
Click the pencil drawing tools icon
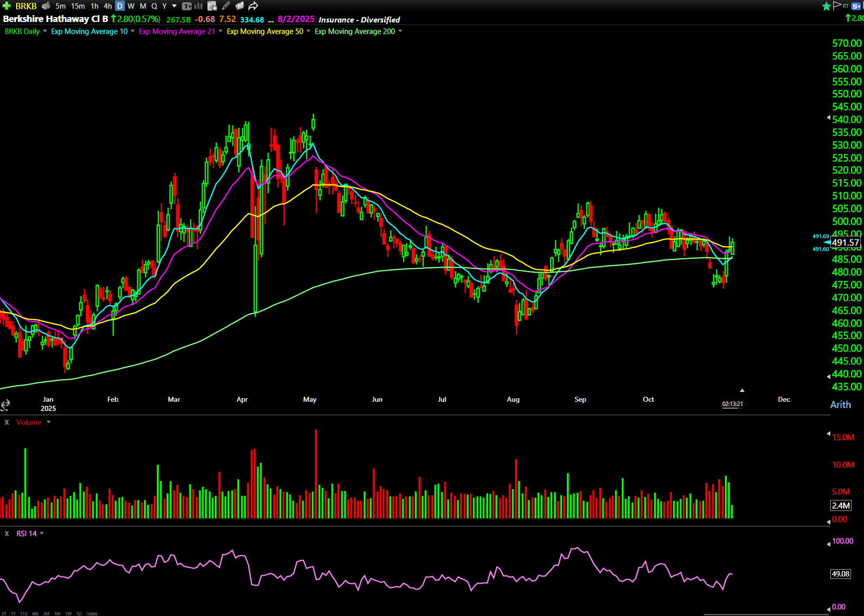point(226,6)
